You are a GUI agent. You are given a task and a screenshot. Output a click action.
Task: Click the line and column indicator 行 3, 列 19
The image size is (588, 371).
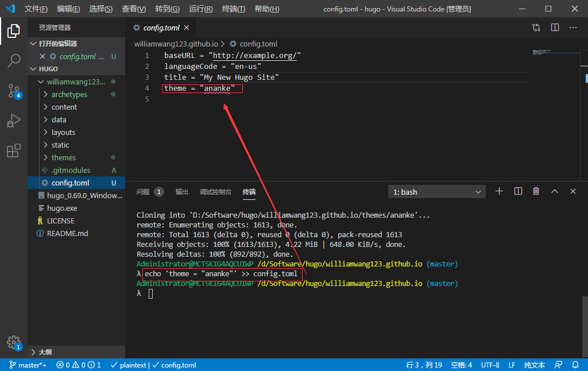(x=424, y=365)
